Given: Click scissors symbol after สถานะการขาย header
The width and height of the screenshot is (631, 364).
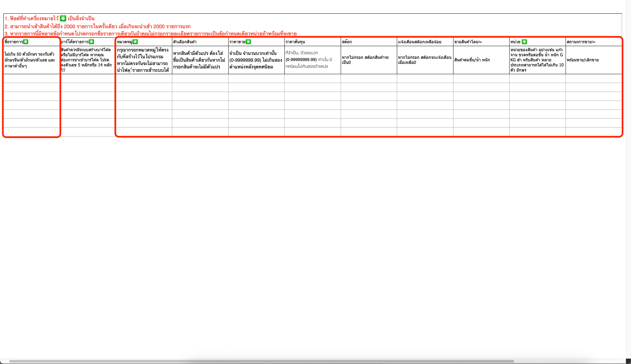Looking at the screenshot, I should click(x=594, y=42).
